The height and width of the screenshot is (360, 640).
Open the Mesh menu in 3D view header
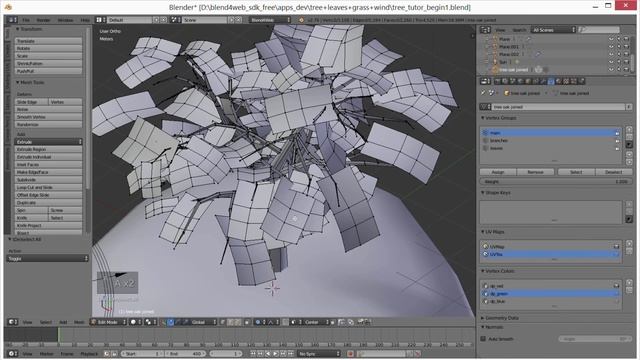[x=79, y=322]
